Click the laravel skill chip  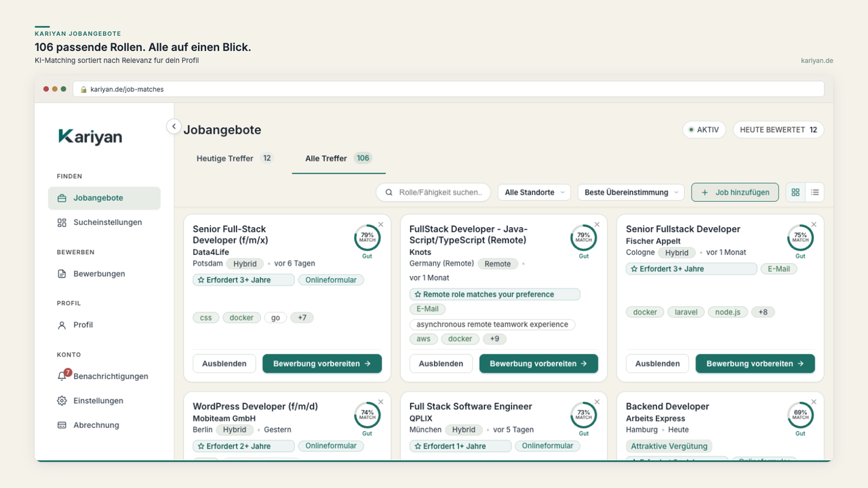[x=686, y=312]
